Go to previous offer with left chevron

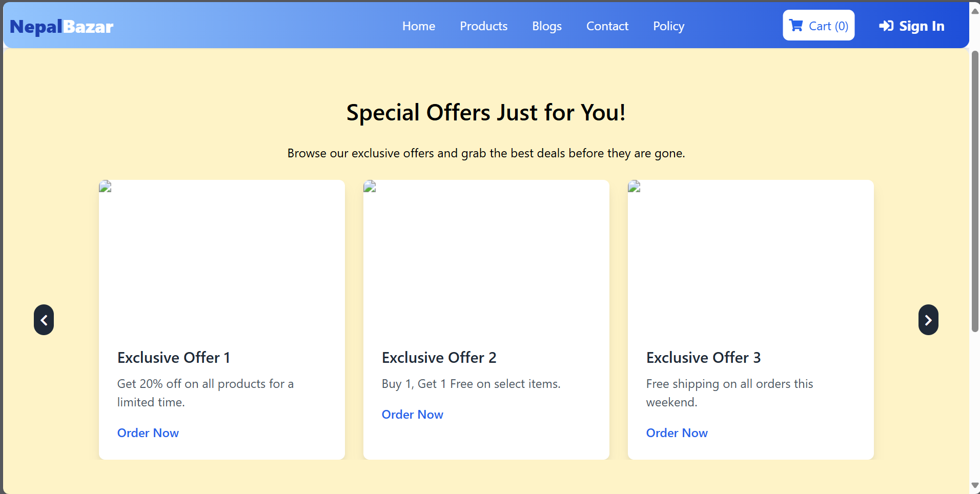click(x=44, y=320)
